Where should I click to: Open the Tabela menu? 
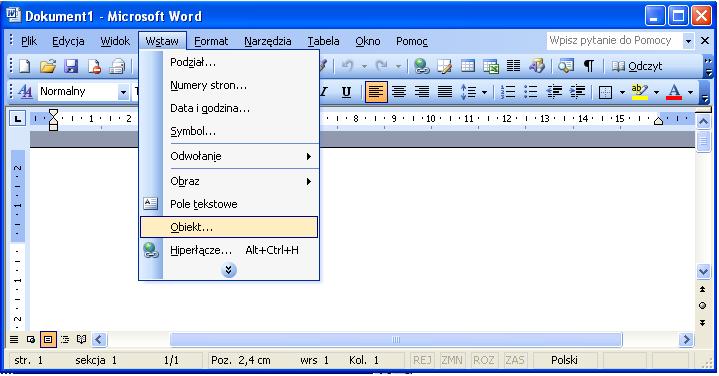click(x=323, y=41)
